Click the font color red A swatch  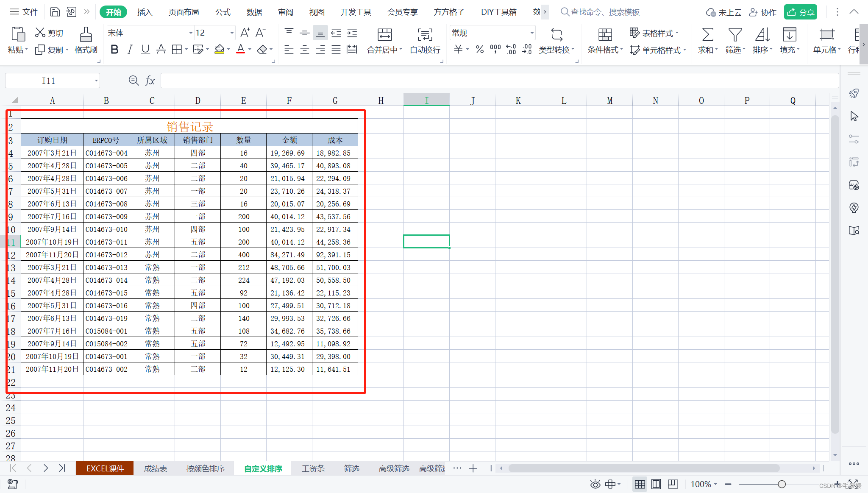240,50
